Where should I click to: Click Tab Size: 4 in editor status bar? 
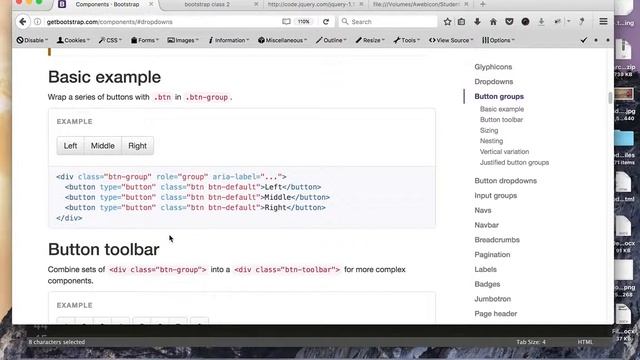pyautogui.click(x=531, y=342)
